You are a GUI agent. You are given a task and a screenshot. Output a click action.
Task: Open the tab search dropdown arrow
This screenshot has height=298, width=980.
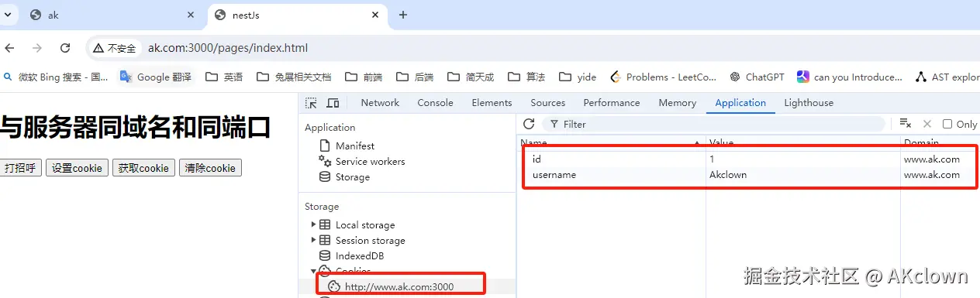point(8,15)
